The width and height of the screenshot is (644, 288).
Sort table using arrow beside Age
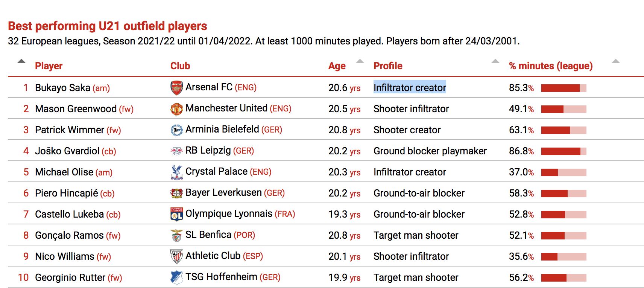point(360,61)
